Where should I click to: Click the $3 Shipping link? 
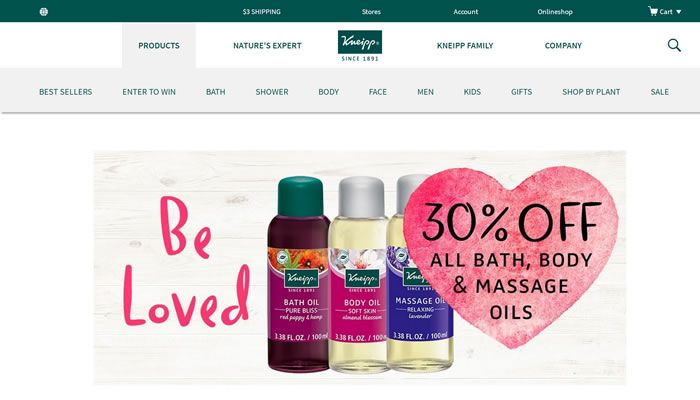tap(262, 12)
